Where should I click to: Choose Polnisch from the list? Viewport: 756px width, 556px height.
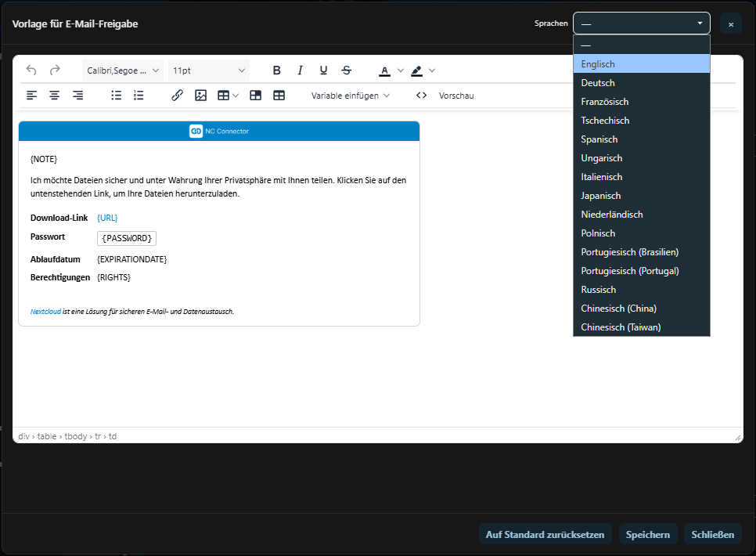[x=641, y=233]
